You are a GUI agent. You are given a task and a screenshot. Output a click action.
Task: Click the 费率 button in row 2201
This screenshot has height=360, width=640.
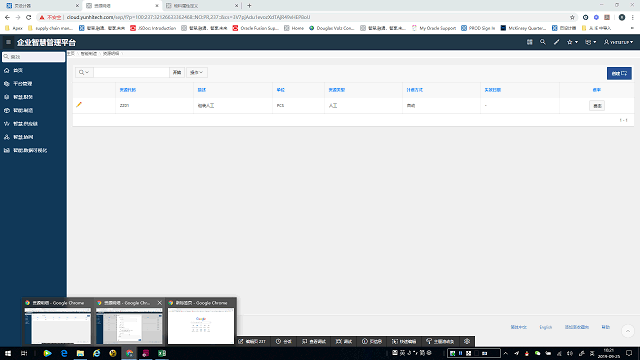point(597,106)
